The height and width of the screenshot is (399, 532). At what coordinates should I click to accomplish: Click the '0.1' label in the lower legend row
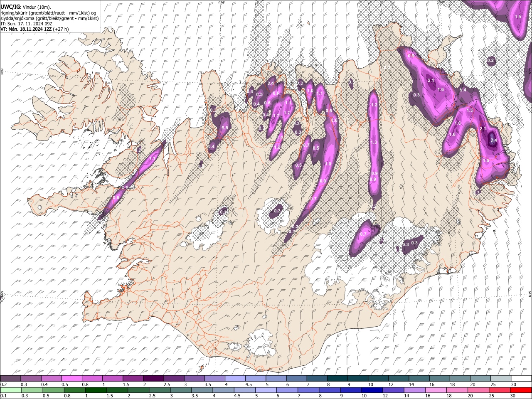pos(2,396)
